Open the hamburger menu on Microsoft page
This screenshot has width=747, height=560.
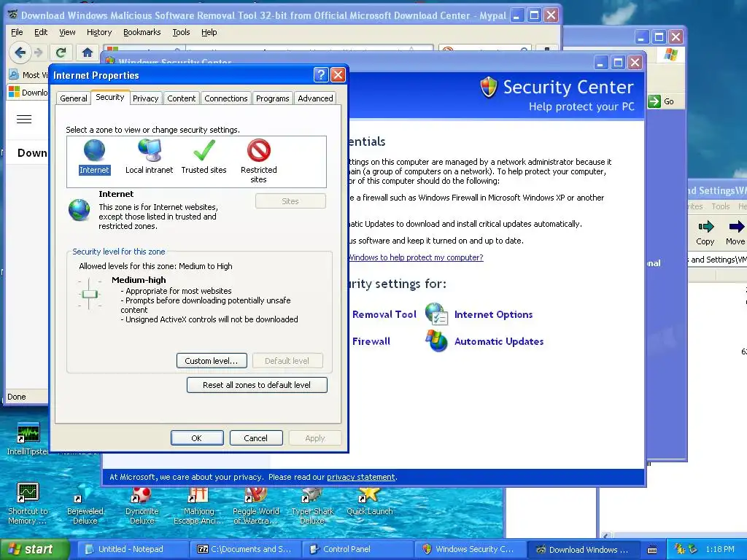click(x=24, y=119)
